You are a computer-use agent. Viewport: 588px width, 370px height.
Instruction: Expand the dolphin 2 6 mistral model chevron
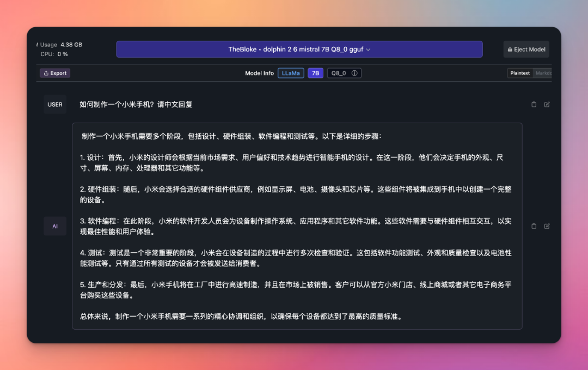click(369, 49)
